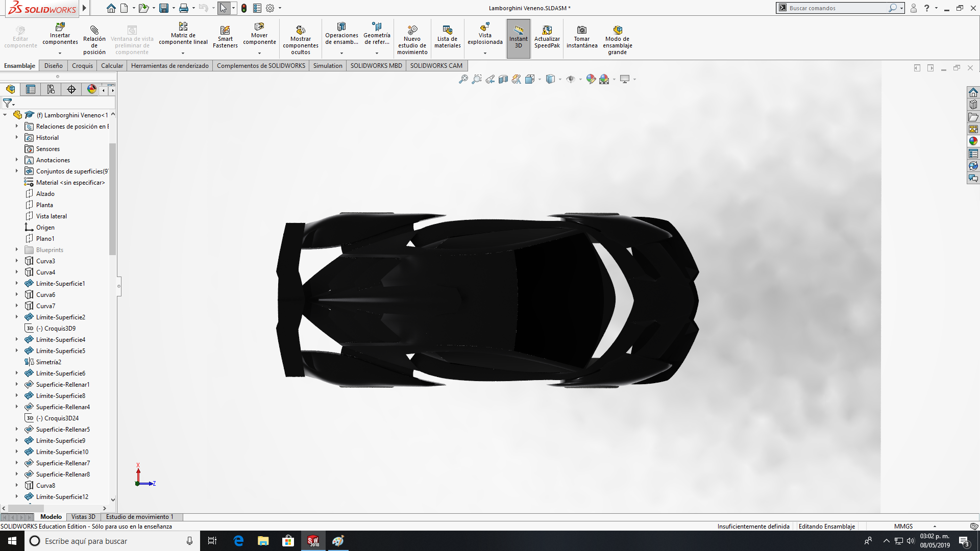The image size is (980, 551).
Task: Open Herramientas de renderizado tab
Action: [169, 66]
